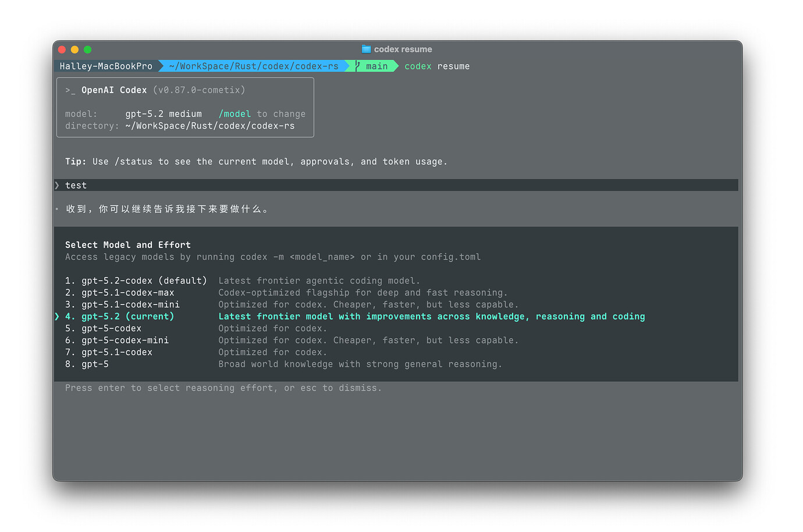Click the folder icon in title bar
The height and width of the screenshot is (532, 803).
pos(366,49)
